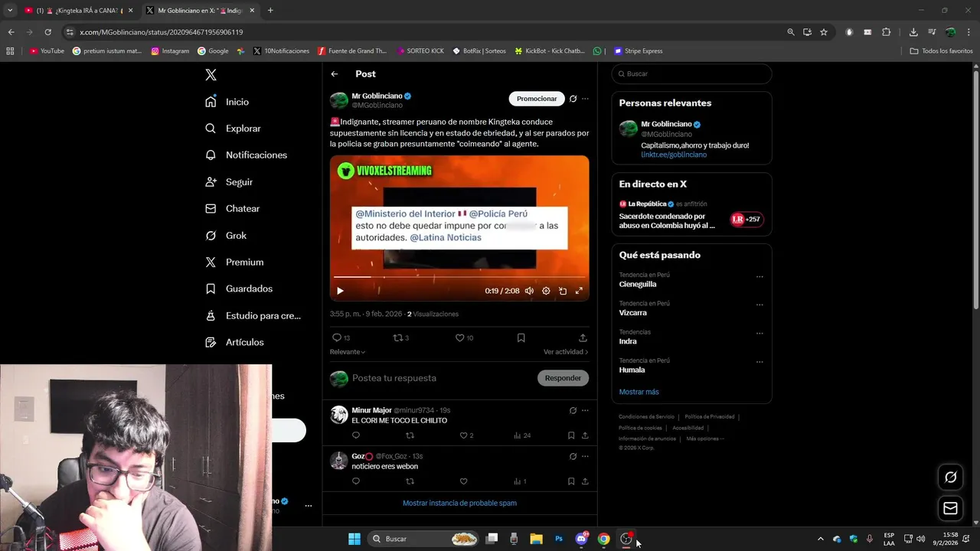Open video settings gear

(546, 291)
